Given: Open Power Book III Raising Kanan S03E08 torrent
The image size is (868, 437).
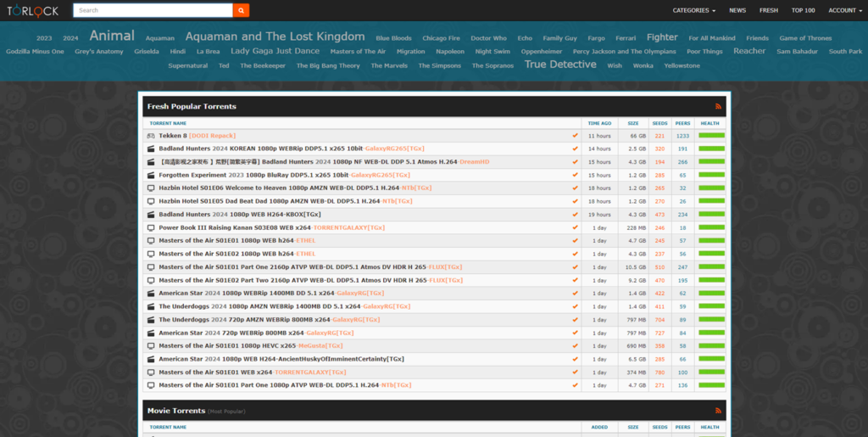Looking at the screenshot, I should 272,227.
